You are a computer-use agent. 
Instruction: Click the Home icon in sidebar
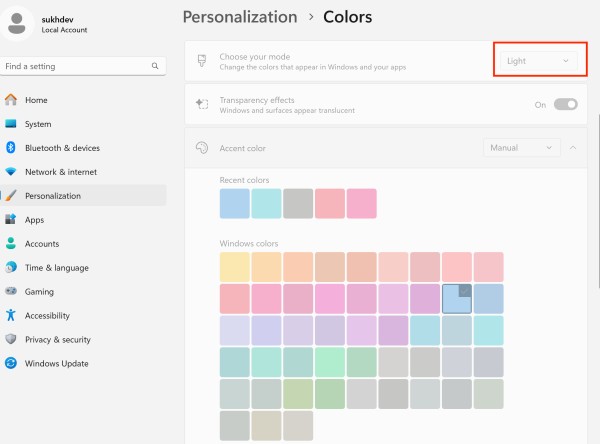click(x=11, y=100)
